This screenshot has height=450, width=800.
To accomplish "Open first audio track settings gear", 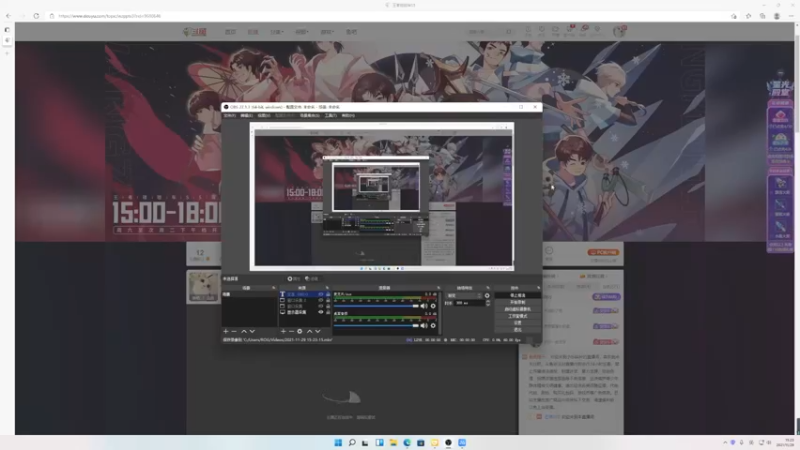I will pyautogui.click(x=433, y=306).
